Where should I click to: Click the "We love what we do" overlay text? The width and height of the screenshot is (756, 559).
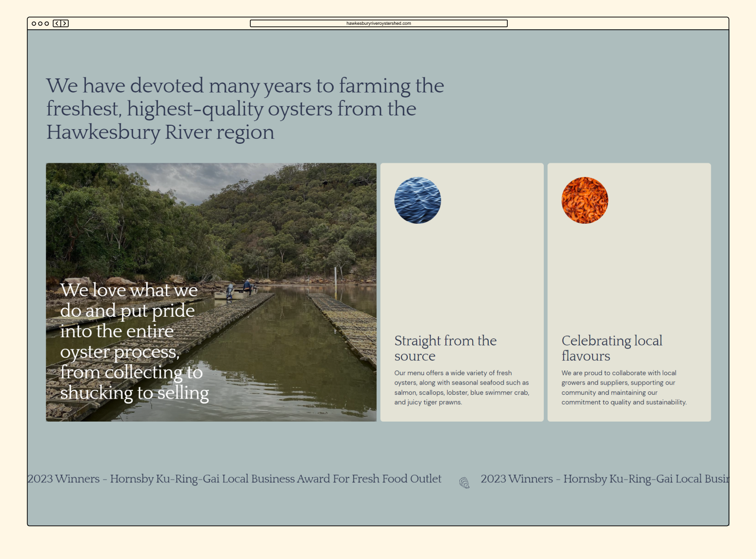pyautogui.click(x=135, y=342)
